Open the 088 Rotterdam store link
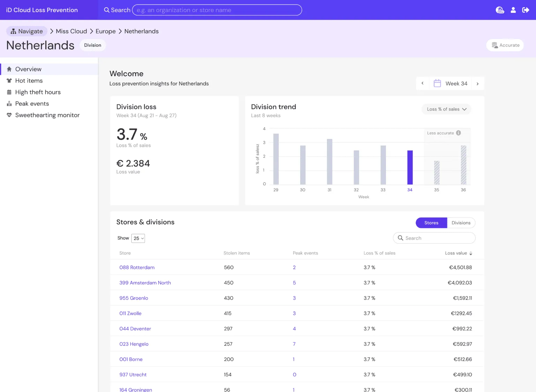This screenshot has width=536, height=392. 137,267
